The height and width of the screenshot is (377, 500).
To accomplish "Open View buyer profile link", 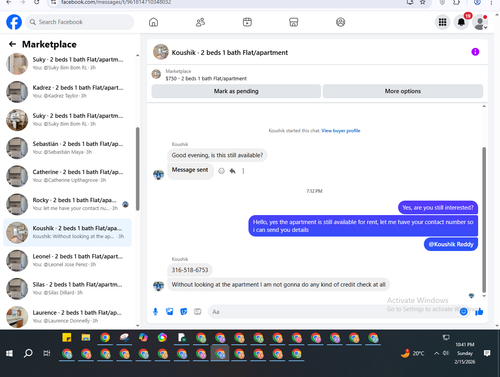I will (x=341, y=131).
